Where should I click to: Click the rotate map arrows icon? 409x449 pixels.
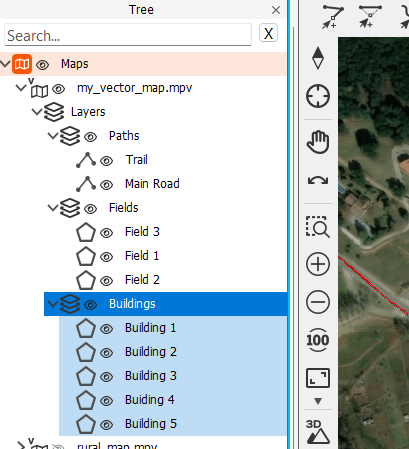point(318,180)
